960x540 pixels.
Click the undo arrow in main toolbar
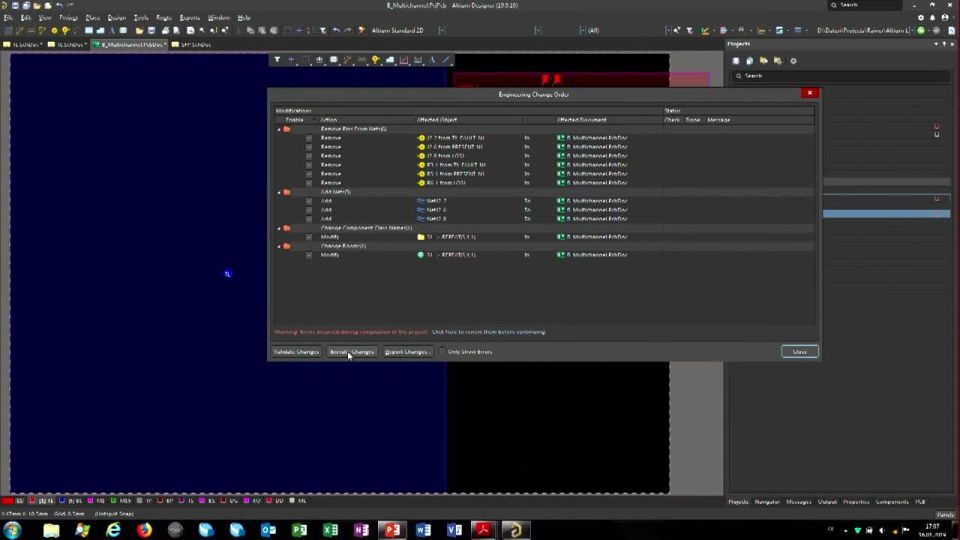click(x=336, y=30)
